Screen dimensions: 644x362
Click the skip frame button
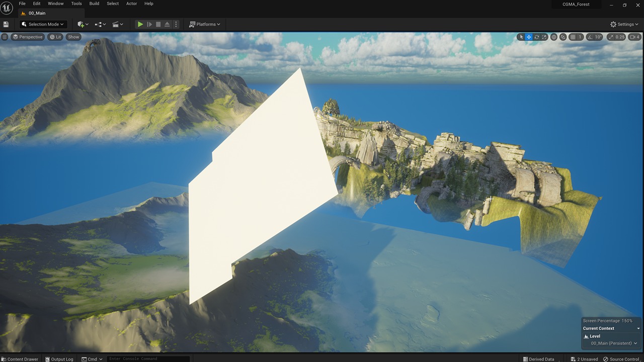(149, 24)
